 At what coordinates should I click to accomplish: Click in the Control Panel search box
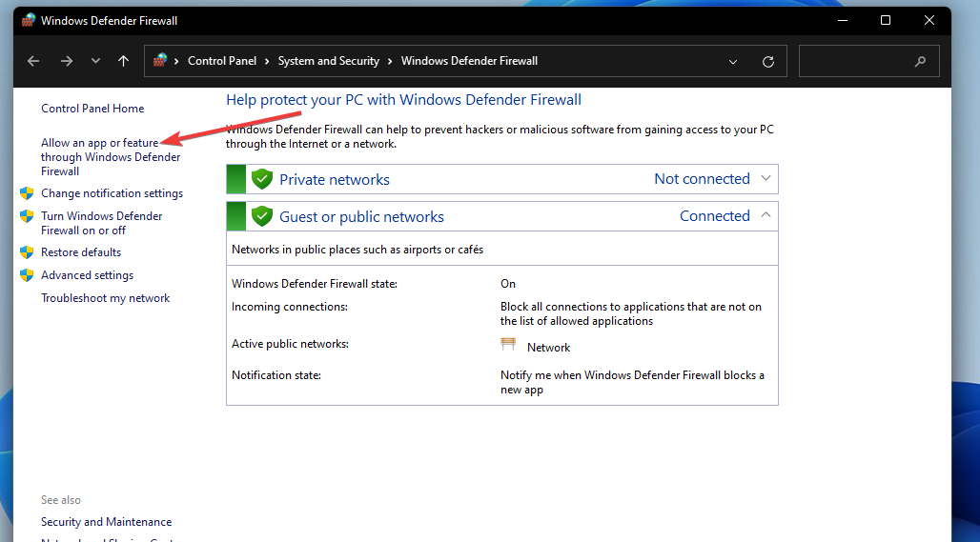(x=858, y=61)
